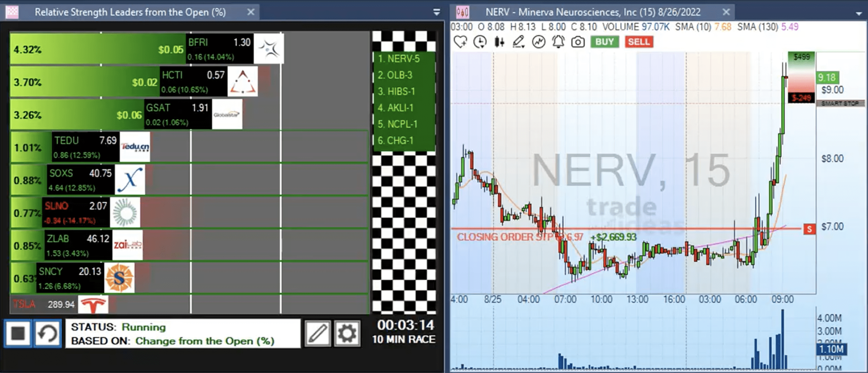Select the SNCY ticker in race

pyautogui.click(x=50, y=272)
